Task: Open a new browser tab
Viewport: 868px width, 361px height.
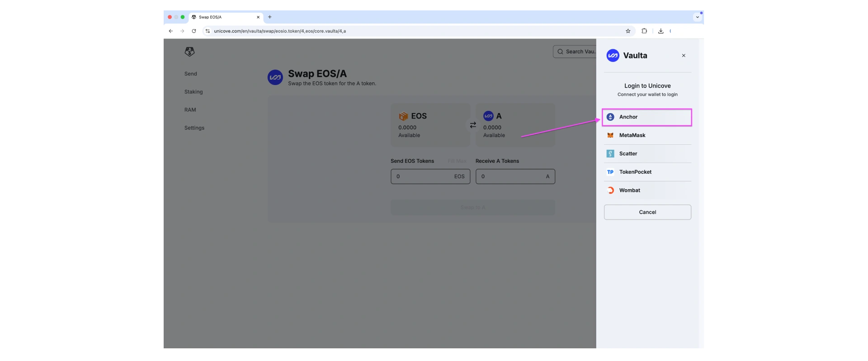Action: coord(270,17)
